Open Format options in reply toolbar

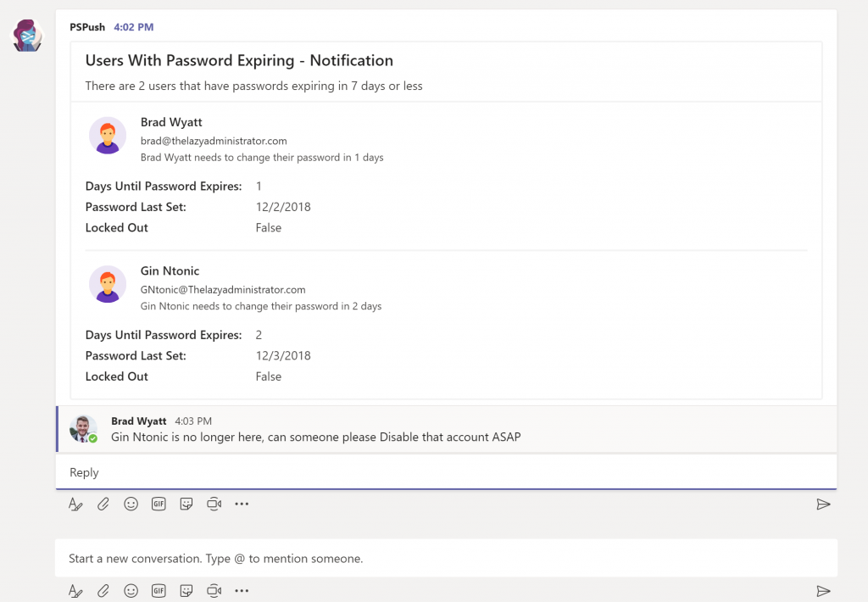(x=75, y=504)
